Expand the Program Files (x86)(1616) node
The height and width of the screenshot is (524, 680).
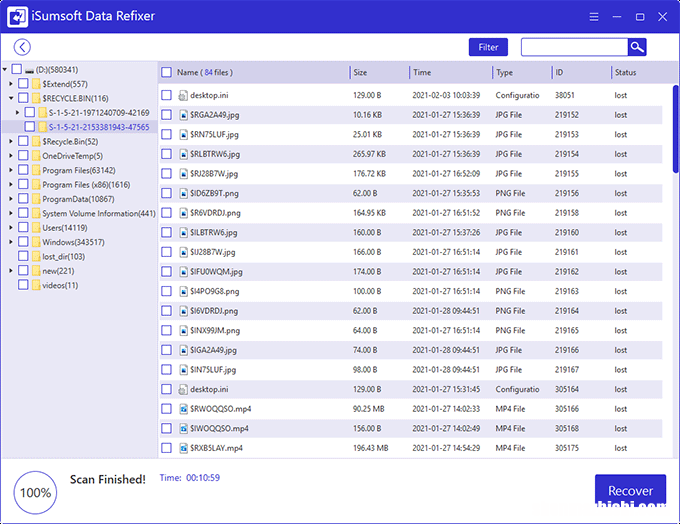pyautogui.click(x=11, y=184)
